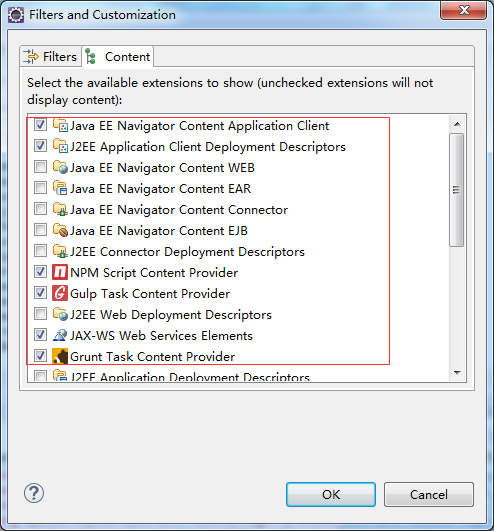Image resolution: width=494 pixels, height=531 pixels.
Task: Click the J2EE Connector Deployment Descriptors icon
Action: tap(60, 252)
